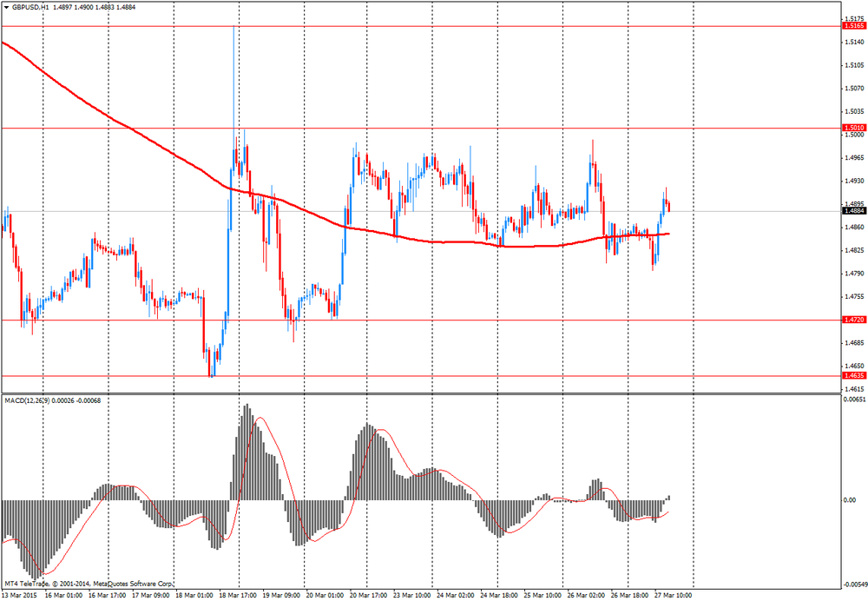
Task: Select the red 1.5010 price level tag
Action: coord(853,128)
